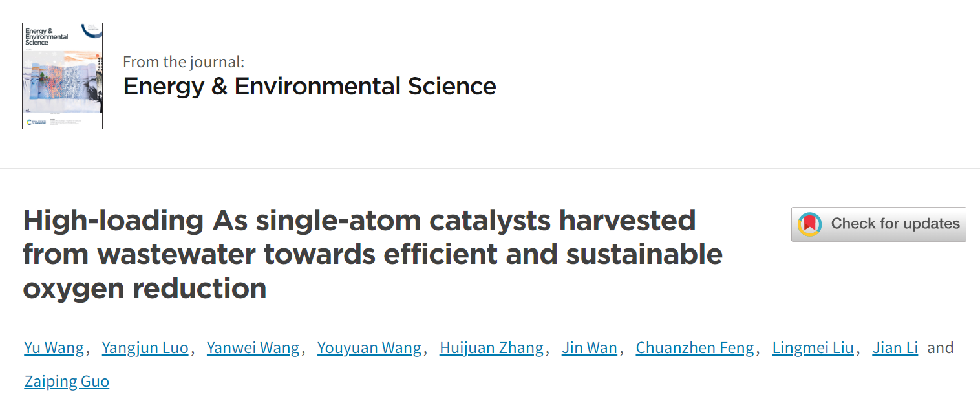Click the circular badge on the cover's corner
The width and height of the screenshot is (980, 401).
93,31
